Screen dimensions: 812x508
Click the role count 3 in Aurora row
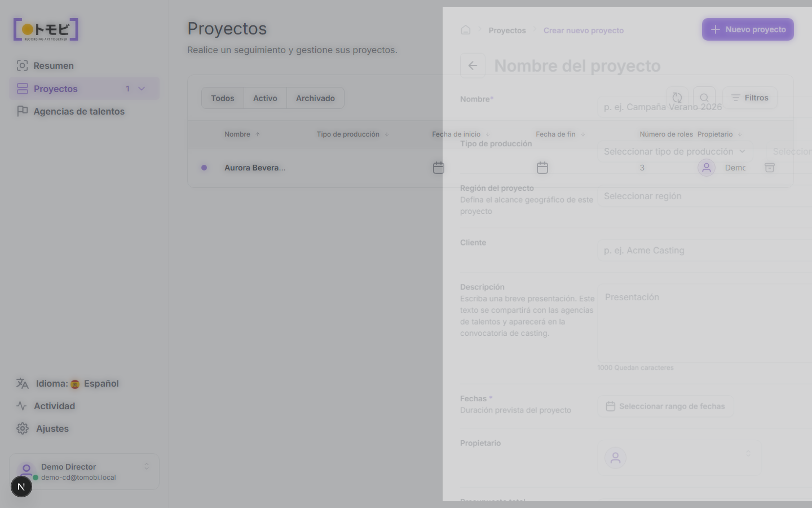pos(642,168)
